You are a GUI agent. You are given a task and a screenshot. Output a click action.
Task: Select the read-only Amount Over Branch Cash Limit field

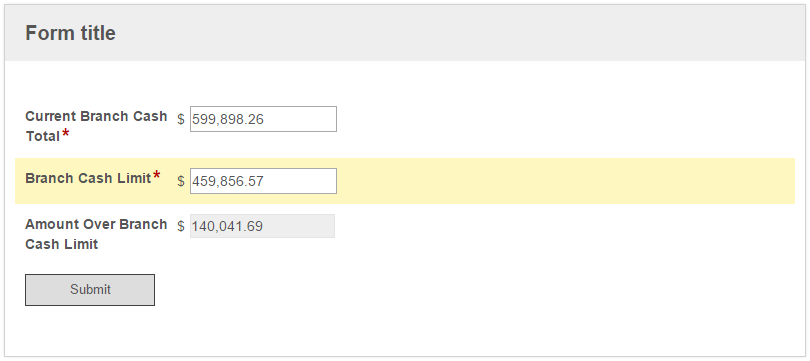pyautogui.click(x=262, y=226)
